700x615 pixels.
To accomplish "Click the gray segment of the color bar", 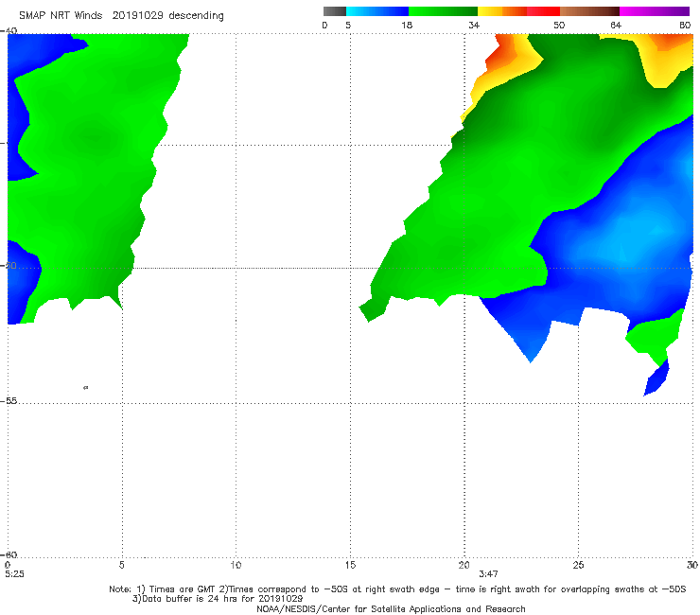I will pos(335,11).
